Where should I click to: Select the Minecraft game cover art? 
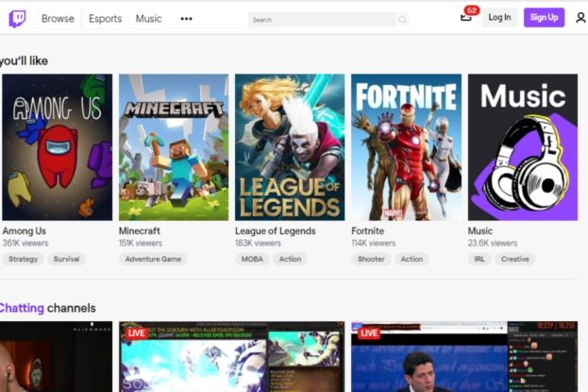click(174, 146)
